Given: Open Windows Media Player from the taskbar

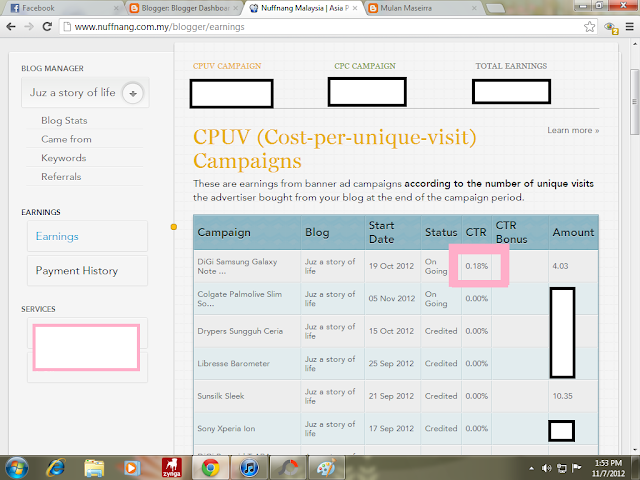Looking at the screenshot, I should (x=132, y=468).
